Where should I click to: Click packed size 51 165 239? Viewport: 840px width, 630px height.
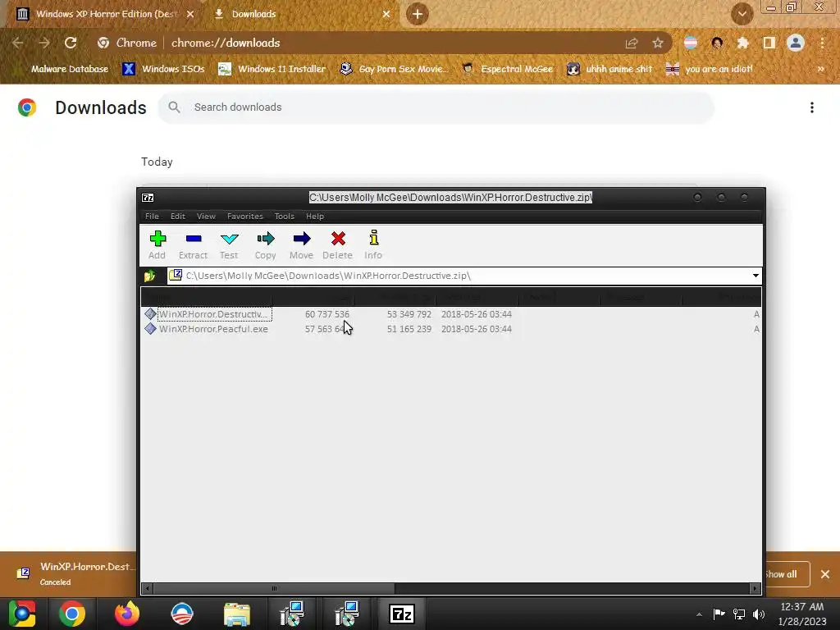(x=409, y=329)
